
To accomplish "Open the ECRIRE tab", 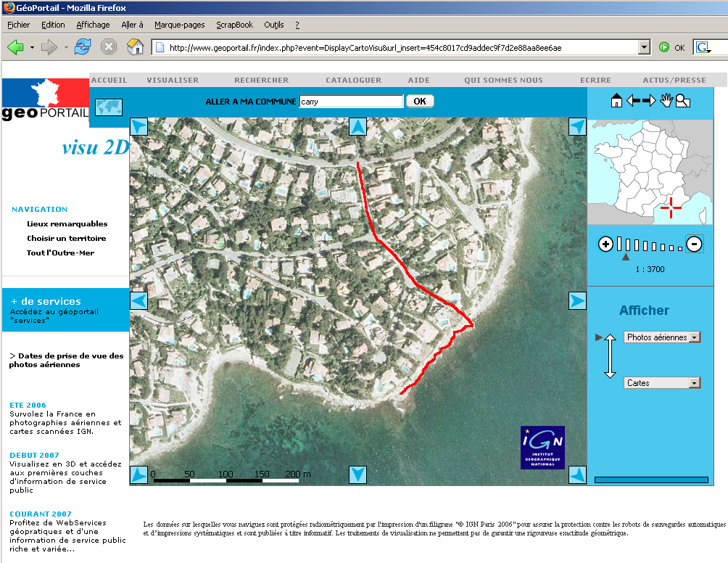I will coord(596,80).
